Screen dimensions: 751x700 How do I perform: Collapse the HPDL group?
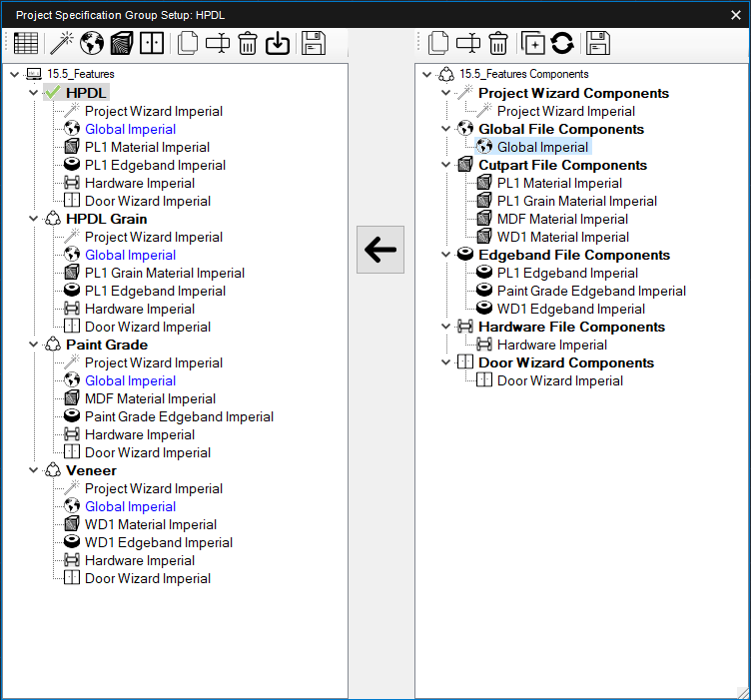pyautogui.click(x=33, y=93)
